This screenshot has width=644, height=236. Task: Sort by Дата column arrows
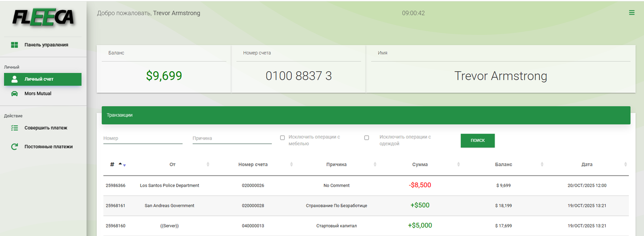click(x=626, y=165)
